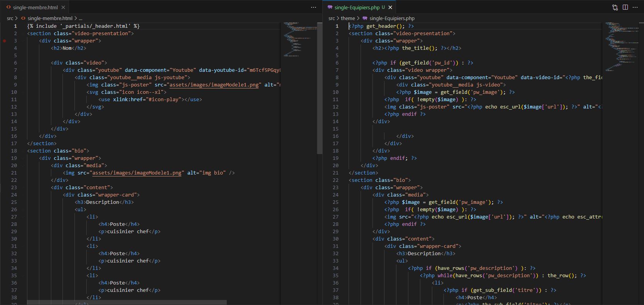Click '<h3>Description</h3>' in single-membre.html
The width and height of the screenshot is (644, 305).
click(105, 202)
